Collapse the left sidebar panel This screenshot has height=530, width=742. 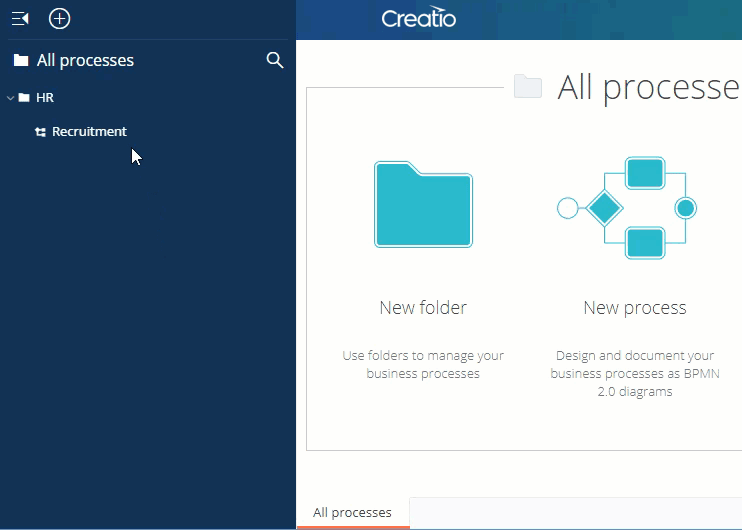point(20,19)
